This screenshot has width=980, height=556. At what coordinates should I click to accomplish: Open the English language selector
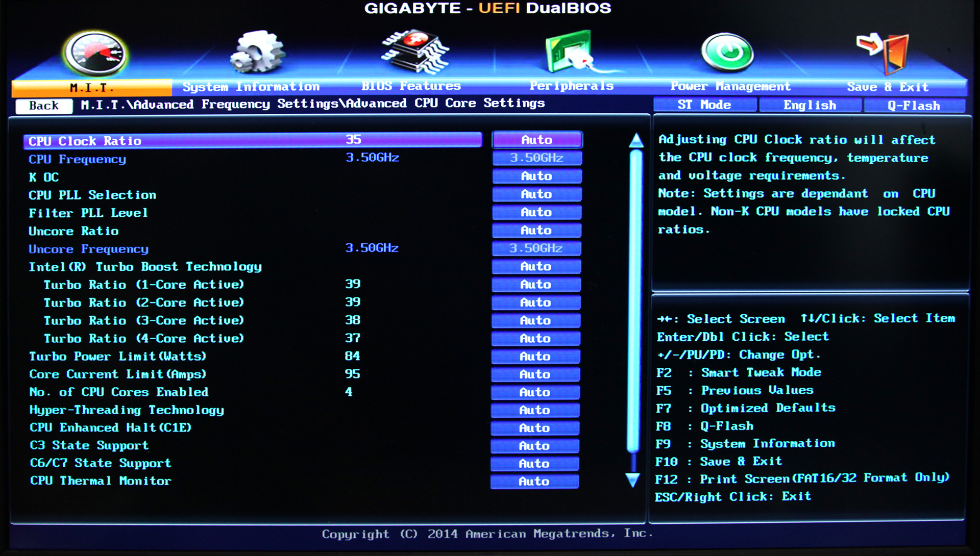(810, 105)
